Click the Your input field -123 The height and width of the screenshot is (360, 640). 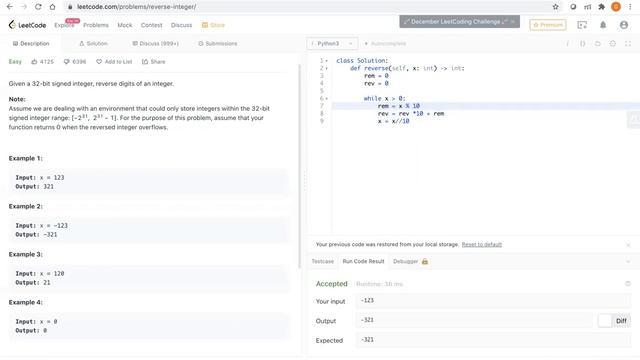(493, 300)
